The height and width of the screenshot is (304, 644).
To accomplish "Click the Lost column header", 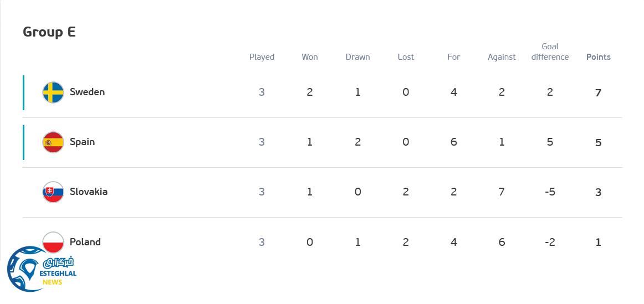I will point(406,57).
